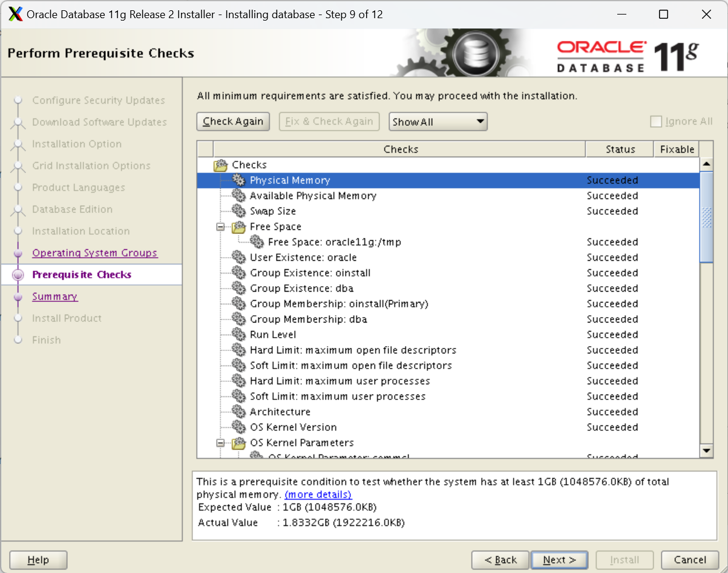The image size is (728, 573).
Task: Click the Cancel button
Action: point(690,560)
